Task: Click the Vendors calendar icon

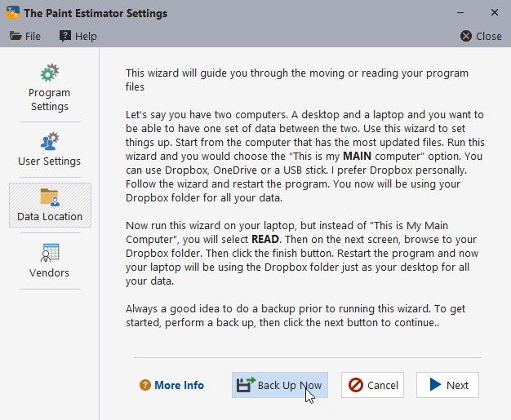Action: (x=50, y=253)
